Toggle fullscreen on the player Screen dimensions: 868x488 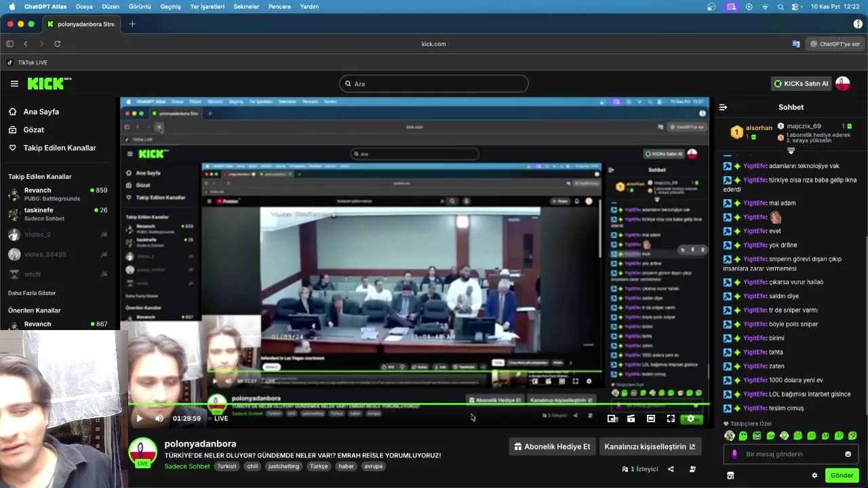pos(671,418)
